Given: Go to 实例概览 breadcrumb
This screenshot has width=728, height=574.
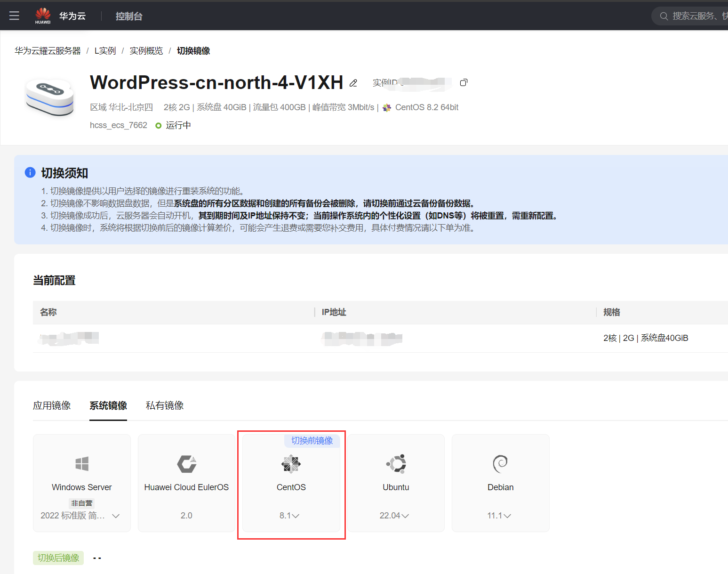Looking at the screenshot, I should [x=146, y=51].
